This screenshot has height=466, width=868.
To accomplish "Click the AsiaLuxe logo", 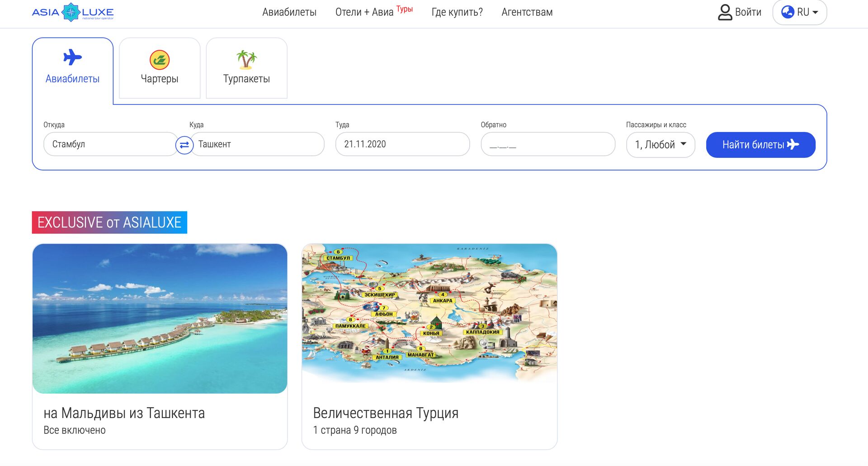I will click(x=73, y=12).
